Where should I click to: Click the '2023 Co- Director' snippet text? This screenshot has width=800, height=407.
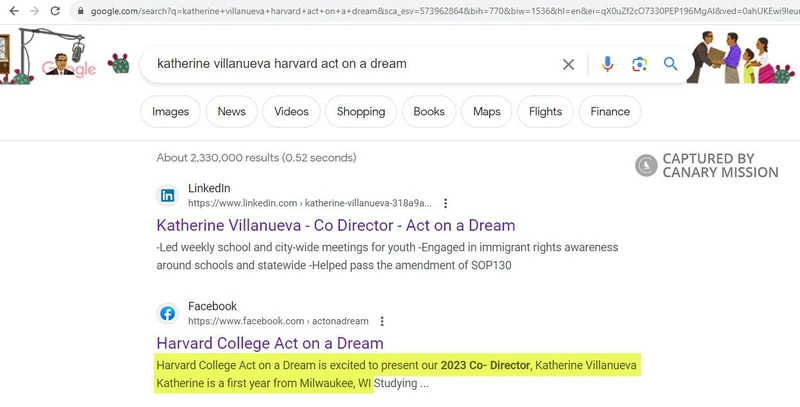coord(485,366)
